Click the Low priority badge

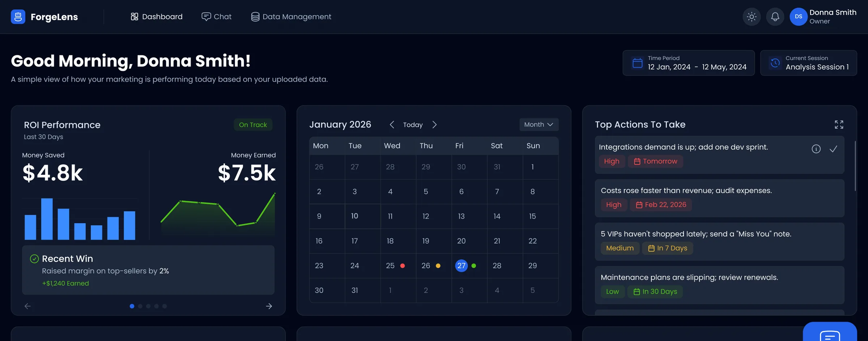(x=613, y=292)
